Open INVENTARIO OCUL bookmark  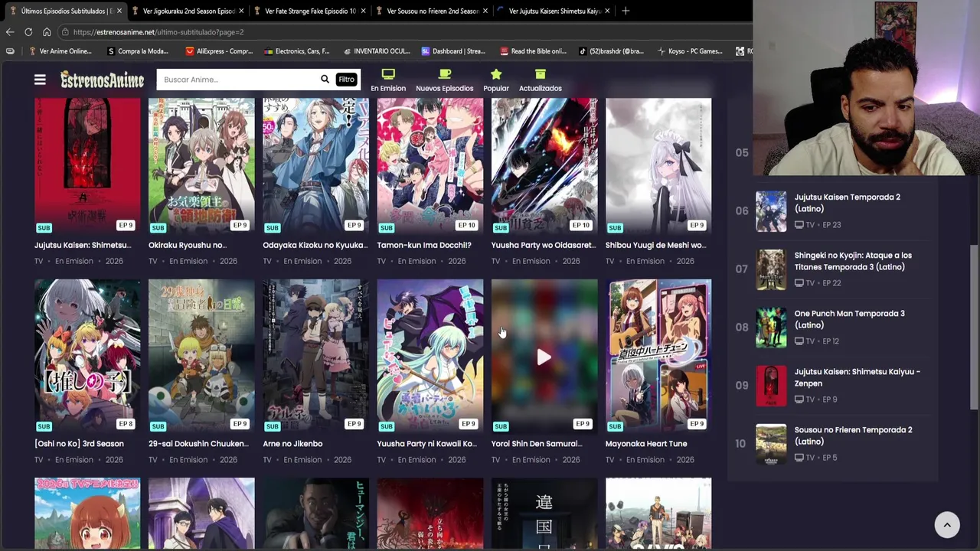(376, 51)
